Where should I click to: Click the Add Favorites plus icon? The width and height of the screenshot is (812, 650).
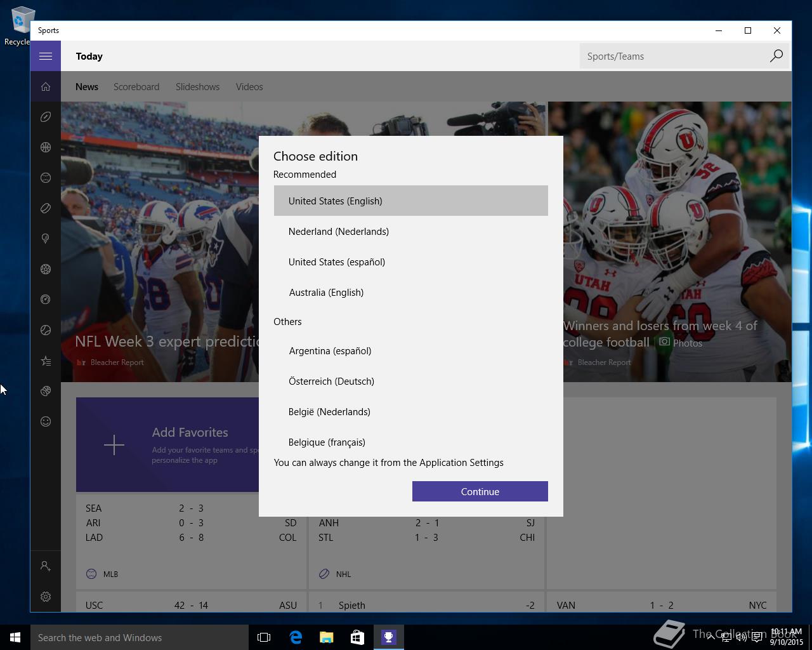[114, 445]
